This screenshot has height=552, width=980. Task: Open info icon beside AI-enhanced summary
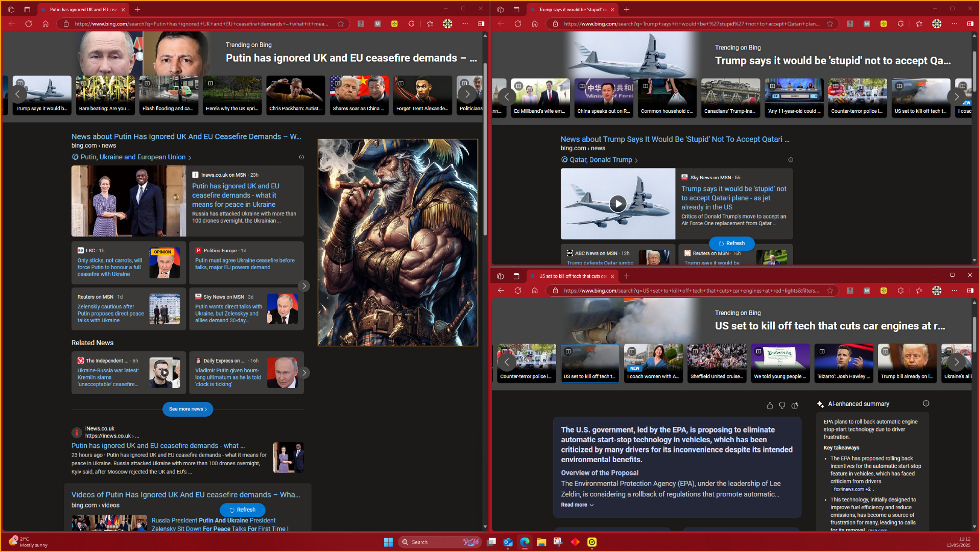click(926, 403)
